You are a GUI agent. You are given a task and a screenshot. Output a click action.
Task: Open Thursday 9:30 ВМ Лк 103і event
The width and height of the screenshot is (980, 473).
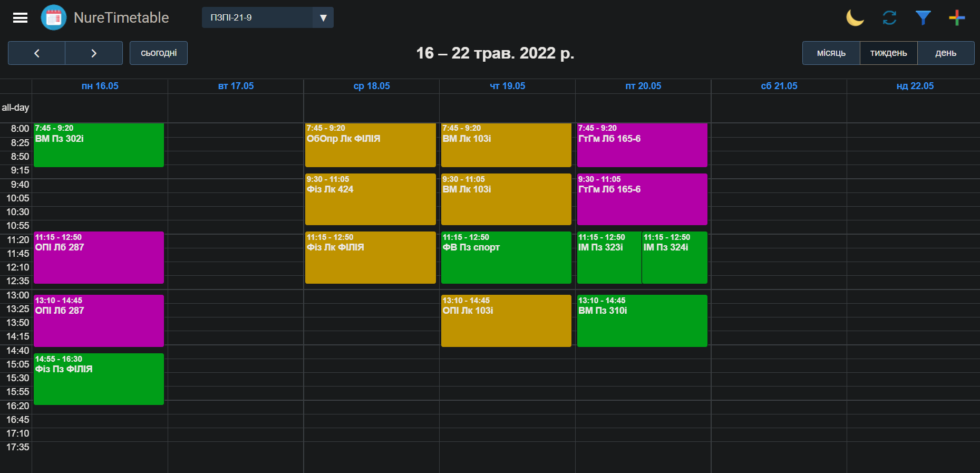click(x=506, y=199)
